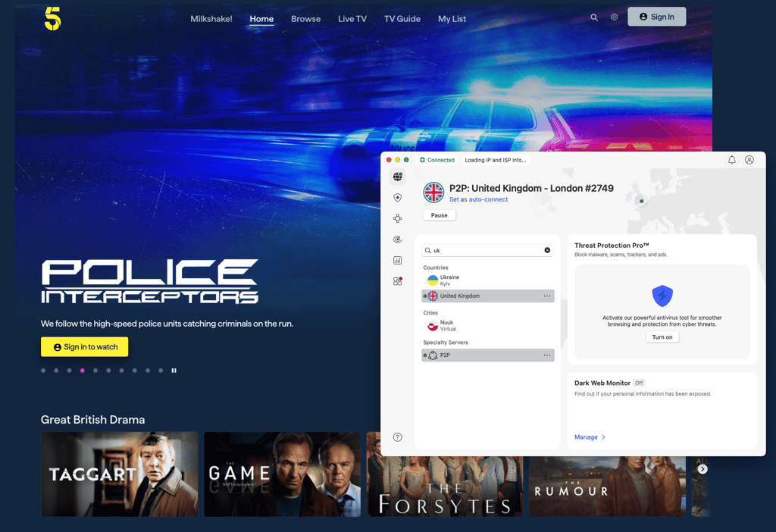Clear the uk search text

(547, 250)
